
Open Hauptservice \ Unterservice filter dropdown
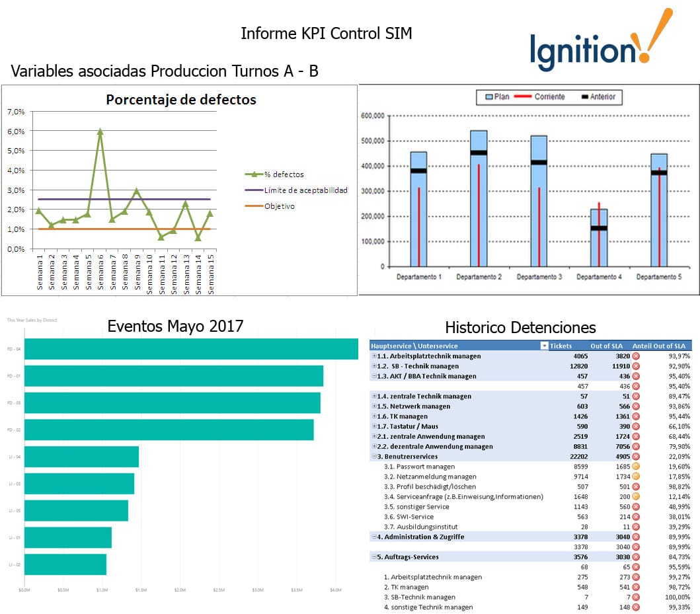(544, 346)
